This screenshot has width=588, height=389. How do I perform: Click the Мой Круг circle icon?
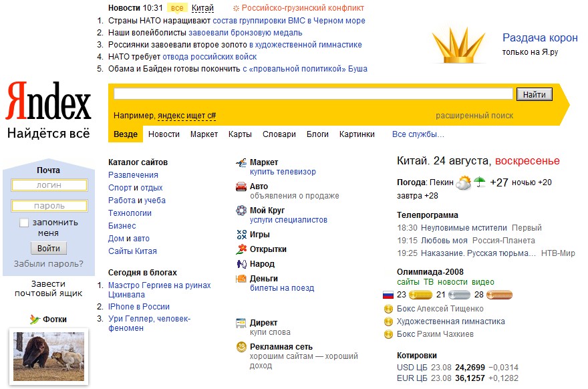[x=241, y=211]
